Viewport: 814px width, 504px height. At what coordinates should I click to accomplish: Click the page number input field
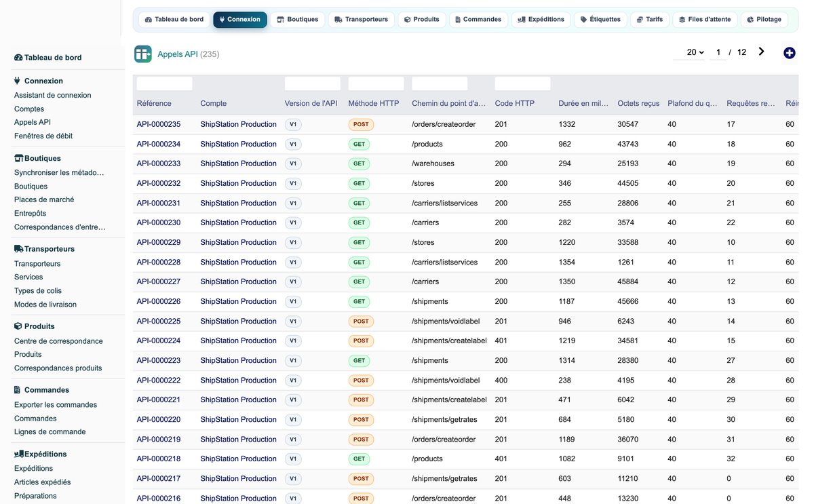[x=718, y=52]
